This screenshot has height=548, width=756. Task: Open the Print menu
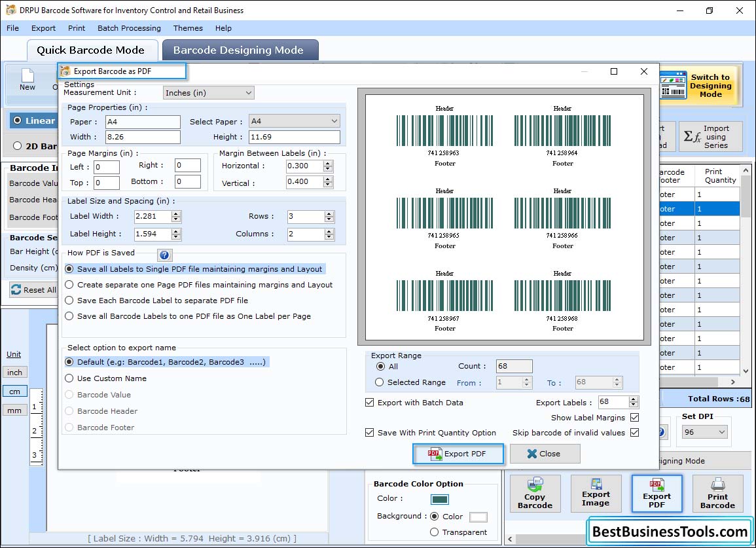(76, 28)
